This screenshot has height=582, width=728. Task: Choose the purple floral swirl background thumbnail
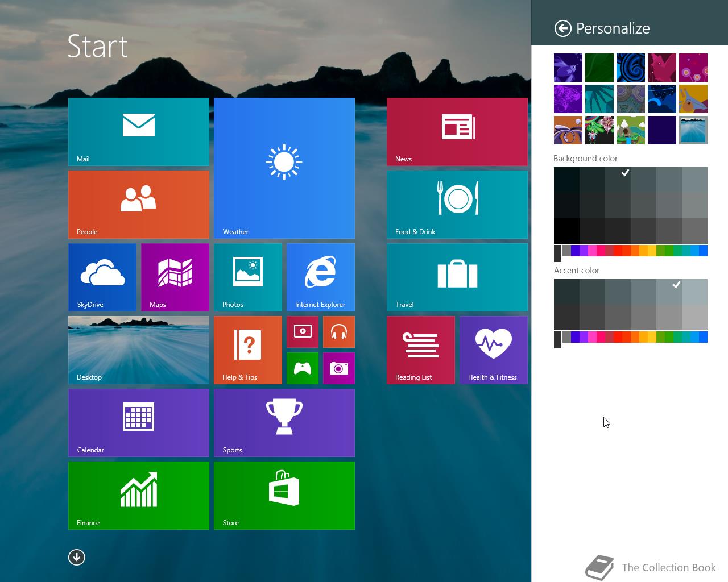[x=568, y=99]
